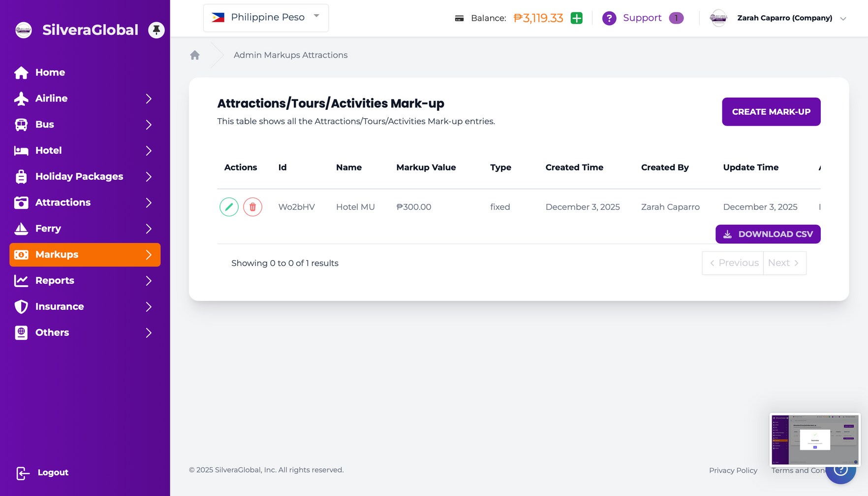Click the purple Support question mark icon

click(x=609, y=18)
